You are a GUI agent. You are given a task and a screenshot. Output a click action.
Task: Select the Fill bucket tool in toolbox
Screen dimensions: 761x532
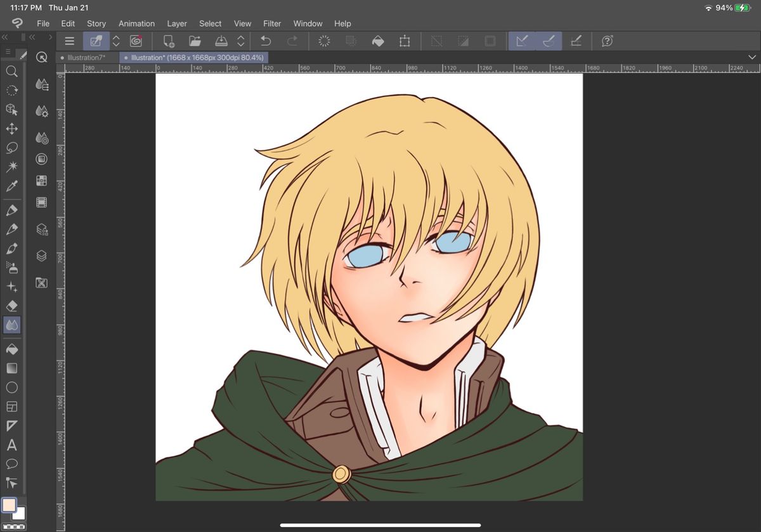coord(11,349)
